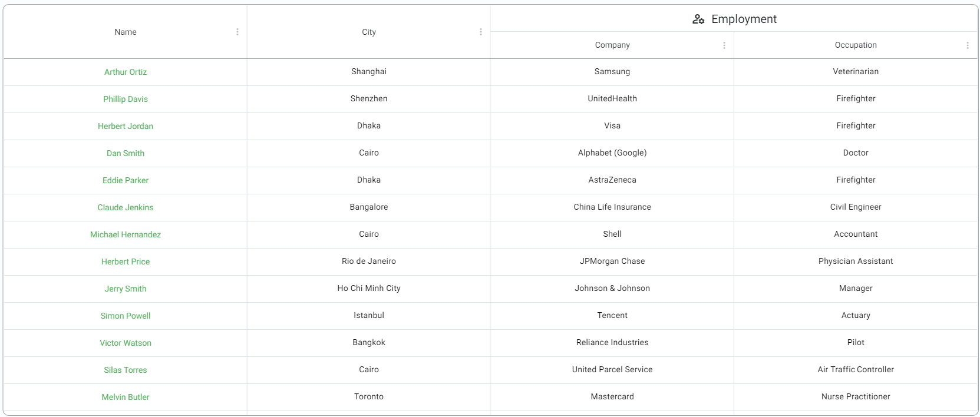Screen dimensions: 980x417
Task: Open Phillip Davis name link
Action: pyautogui.click(x=126, y=99)
